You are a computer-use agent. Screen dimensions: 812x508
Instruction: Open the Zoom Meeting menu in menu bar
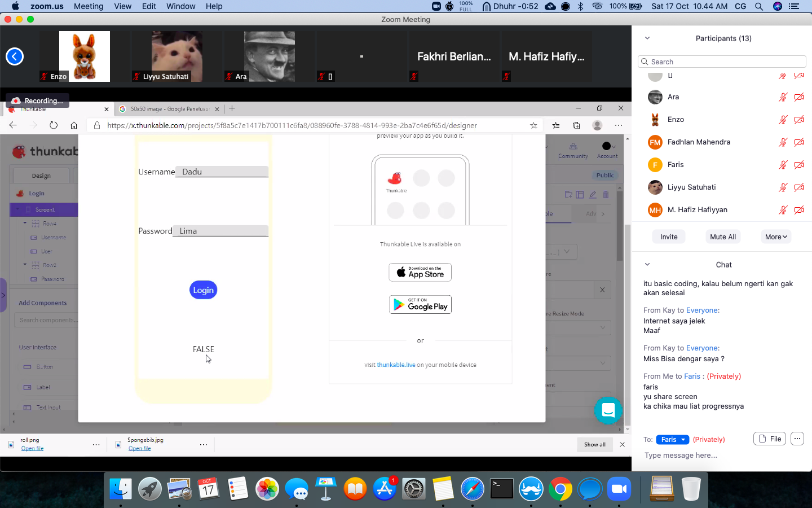tap(89, 6)
